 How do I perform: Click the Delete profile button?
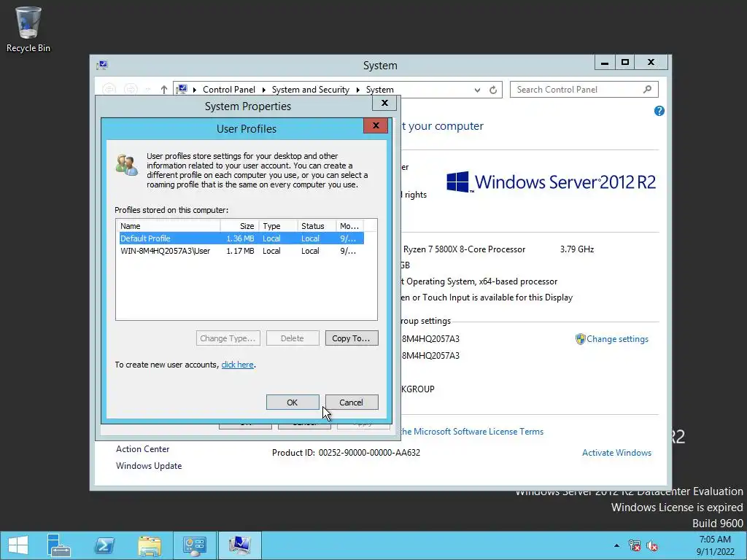[293, 338]
